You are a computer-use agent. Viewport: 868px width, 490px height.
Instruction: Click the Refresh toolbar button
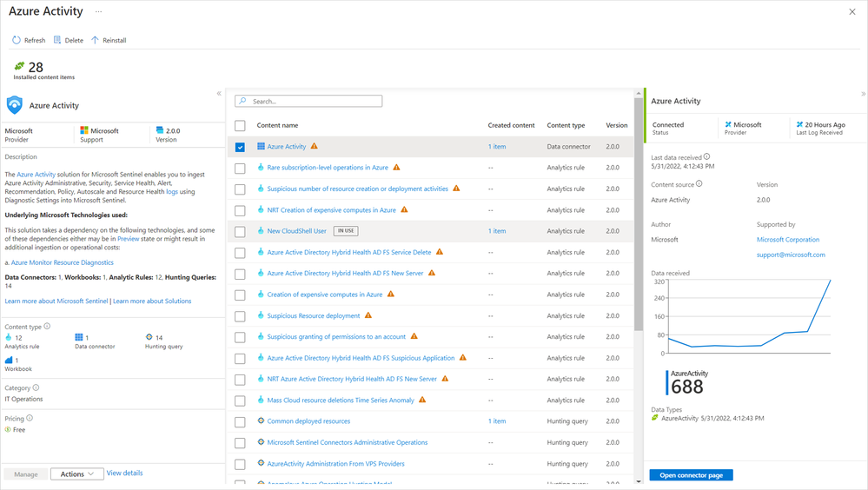click(x=29, y=41)
